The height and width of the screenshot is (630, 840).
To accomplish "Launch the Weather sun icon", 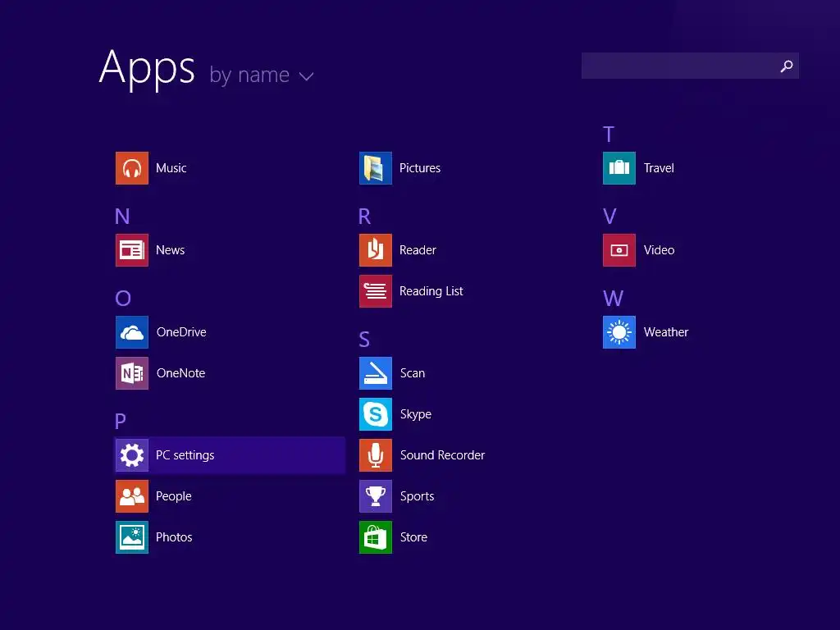I will point(619,332).
